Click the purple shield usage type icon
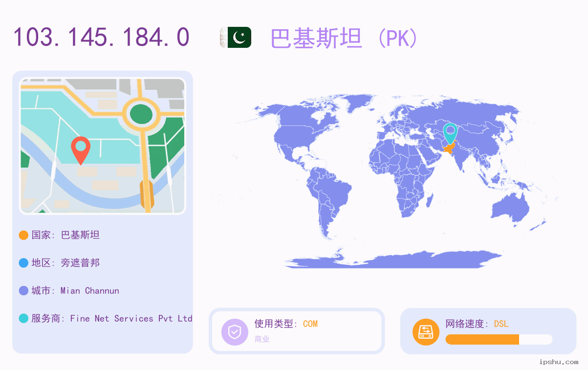 click(235, 332)
